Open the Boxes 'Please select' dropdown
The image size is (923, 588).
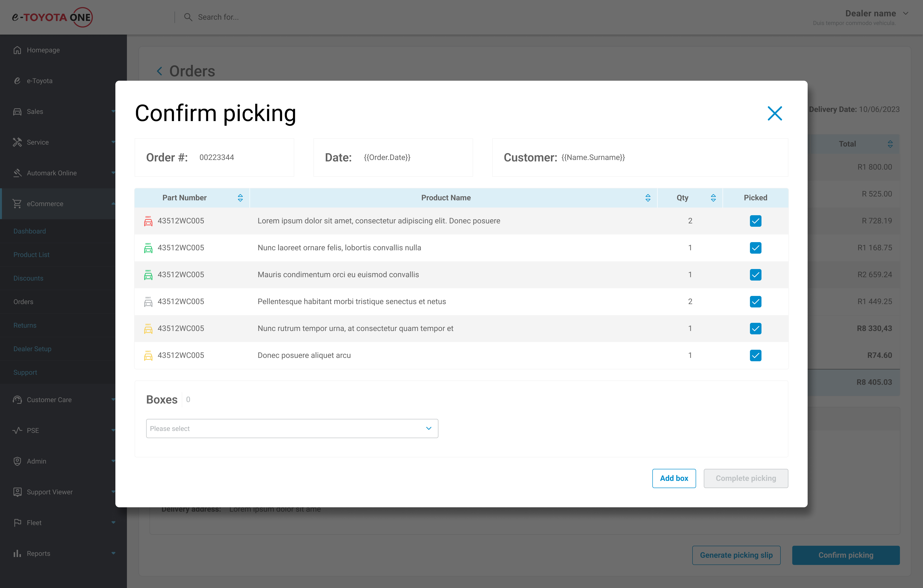(x=292, y=428)
